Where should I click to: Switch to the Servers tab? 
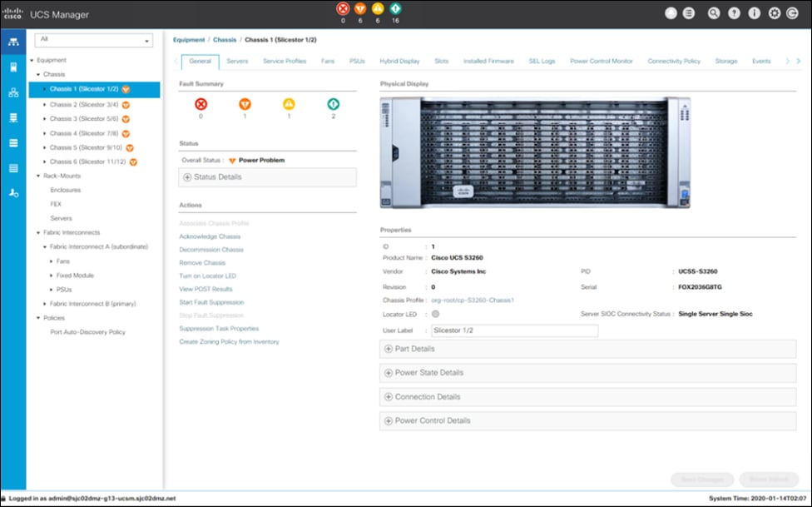237,61
